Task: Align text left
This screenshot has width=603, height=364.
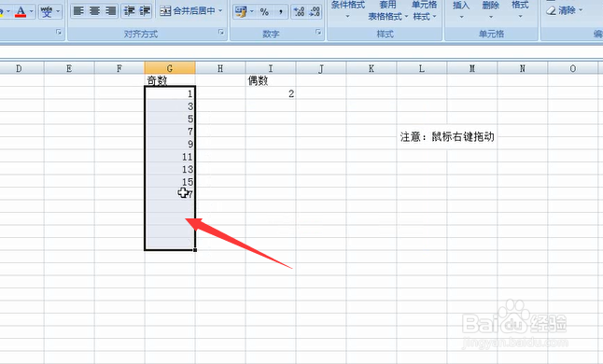Action: tap(78, 11)
